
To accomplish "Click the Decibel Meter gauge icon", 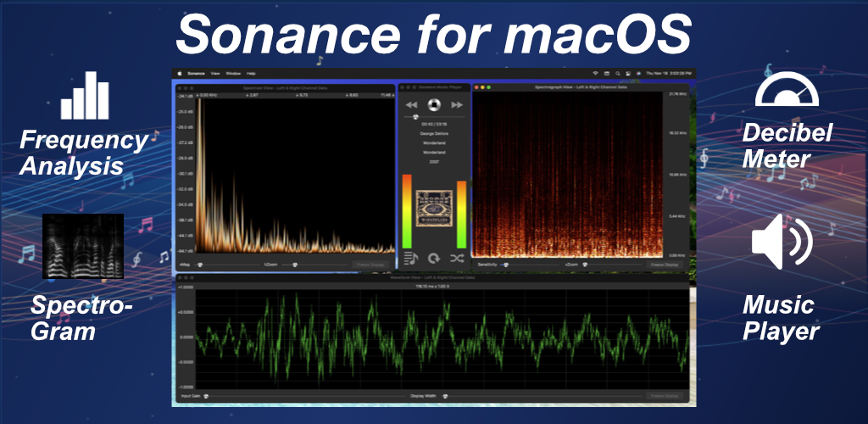I will [x=787, y=88].
